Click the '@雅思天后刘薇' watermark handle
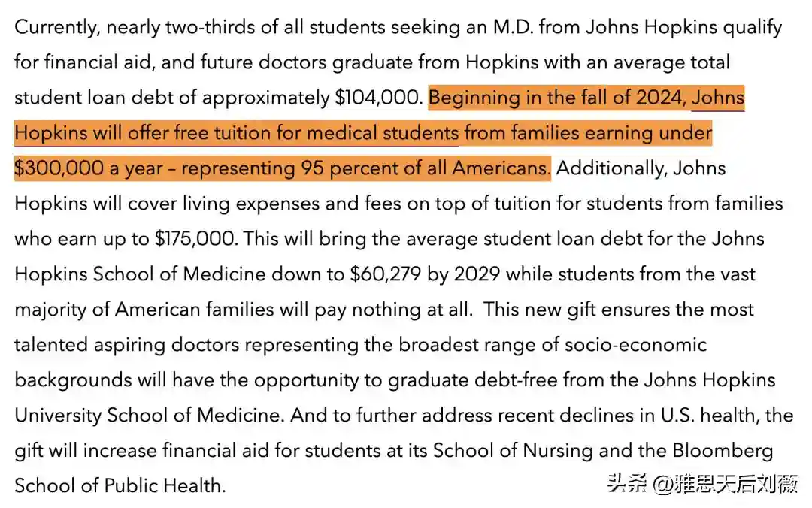This screenshot has width=812, height=508. 725,483
